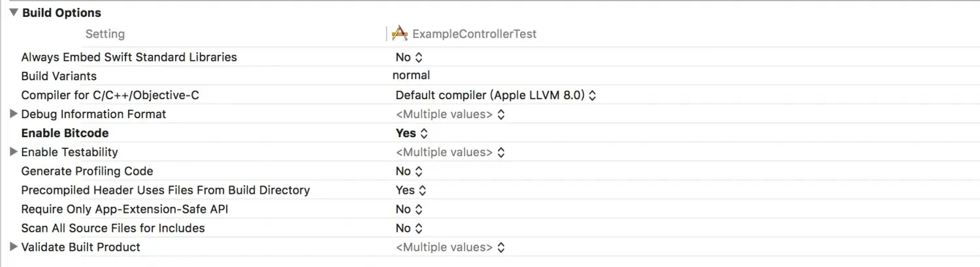The width and height of the screenshot is (980, 267).
Task: Click the Setting column header
Action: click(x=105, y=34)
